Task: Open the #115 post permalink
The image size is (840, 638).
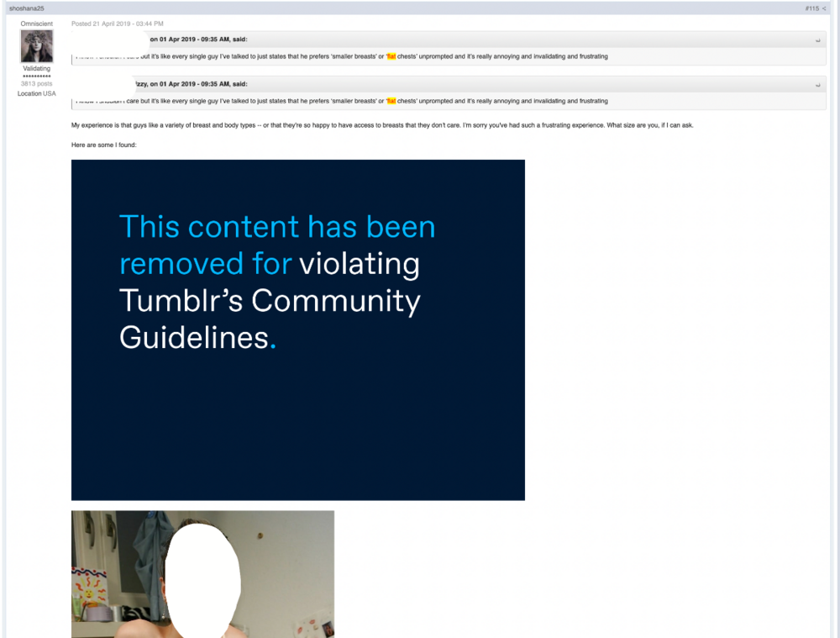Action: [811, 8]
